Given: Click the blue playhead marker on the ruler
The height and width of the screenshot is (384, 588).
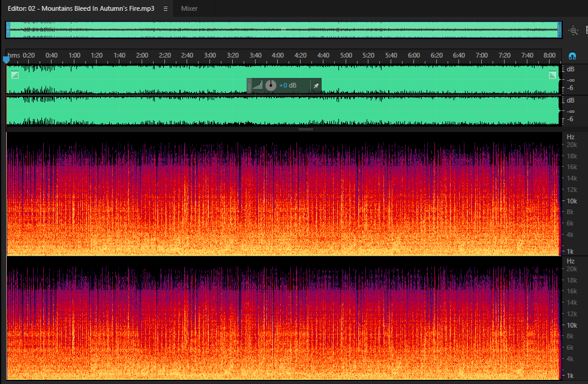Looking at the screenshot, I should pyautogui.click(x=6, y=59).
